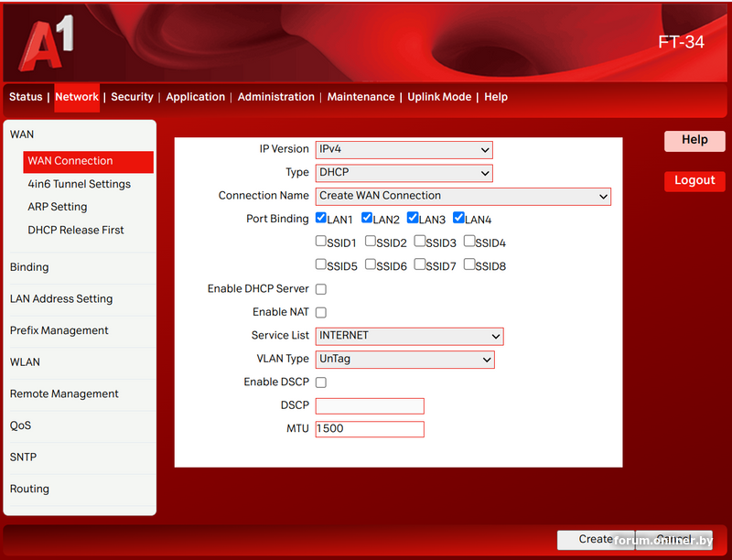Check the Enable DHCP Server box
Image resolution: width=732 pixels, height=560 pixels.
[x=321, y=289]
